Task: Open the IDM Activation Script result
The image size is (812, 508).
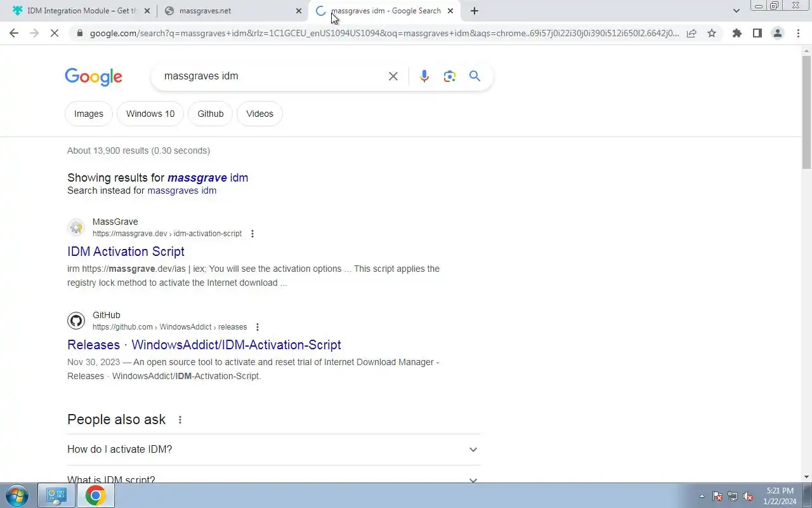Action: tap(126, 251)
